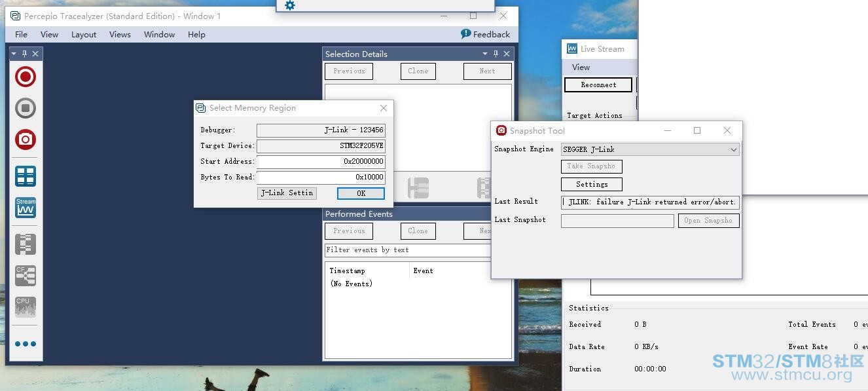Open the File menu
This screenshot has height=391, width=868.
pyautogui.click(x=21, y=34)
